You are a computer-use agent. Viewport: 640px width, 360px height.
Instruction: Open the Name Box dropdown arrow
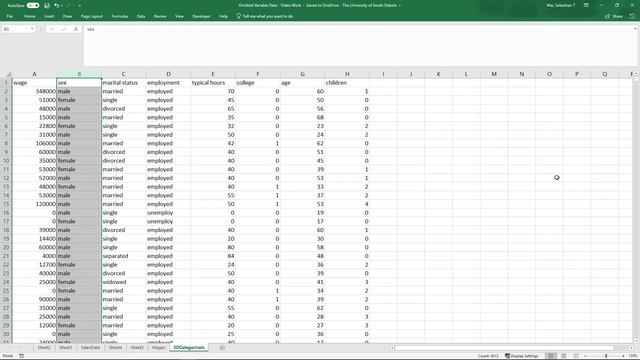click(32, 29)
